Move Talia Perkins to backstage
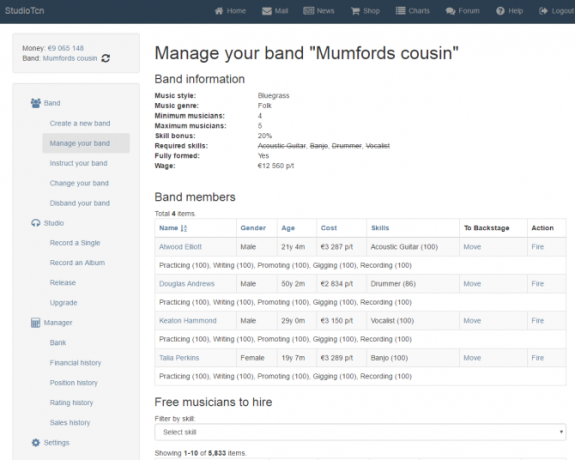This screenshot has height=460, width=575. pyautogui.click(x=472, y=358)
